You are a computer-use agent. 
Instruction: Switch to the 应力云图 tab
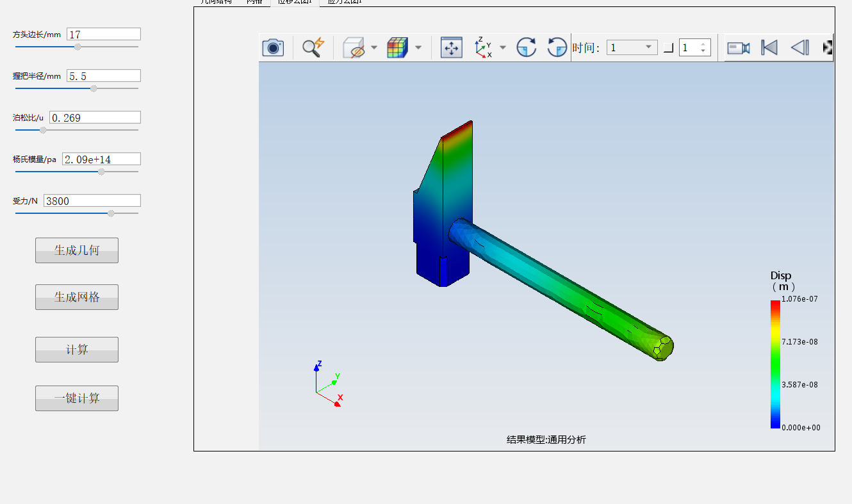tap(344, 2)
